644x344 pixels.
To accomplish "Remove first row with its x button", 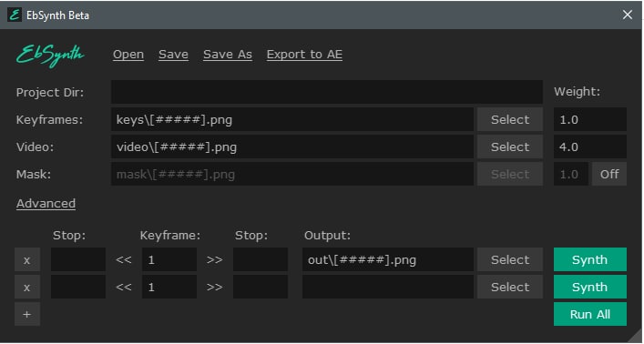I will click(27, 259).
